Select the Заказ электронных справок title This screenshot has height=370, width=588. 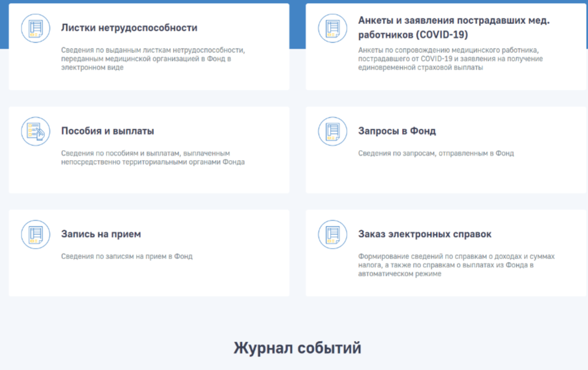point(425,234)
